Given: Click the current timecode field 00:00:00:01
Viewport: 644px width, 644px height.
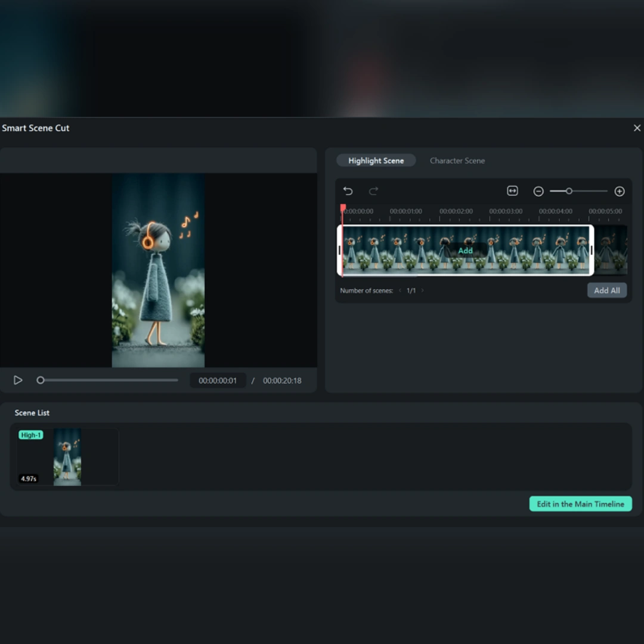Looking at the screenshot, I should pyautogui.click(x=218, y=380).
